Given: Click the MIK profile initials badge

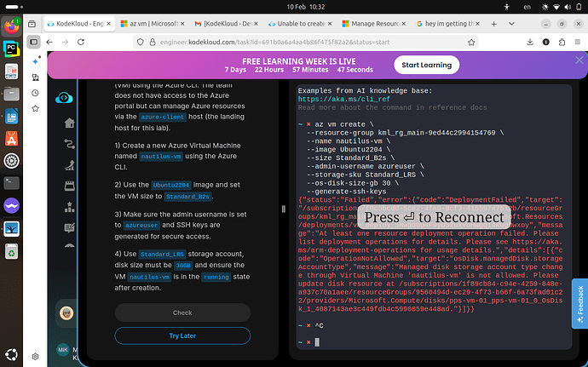Looking at the screenshot, I should 62,350.
